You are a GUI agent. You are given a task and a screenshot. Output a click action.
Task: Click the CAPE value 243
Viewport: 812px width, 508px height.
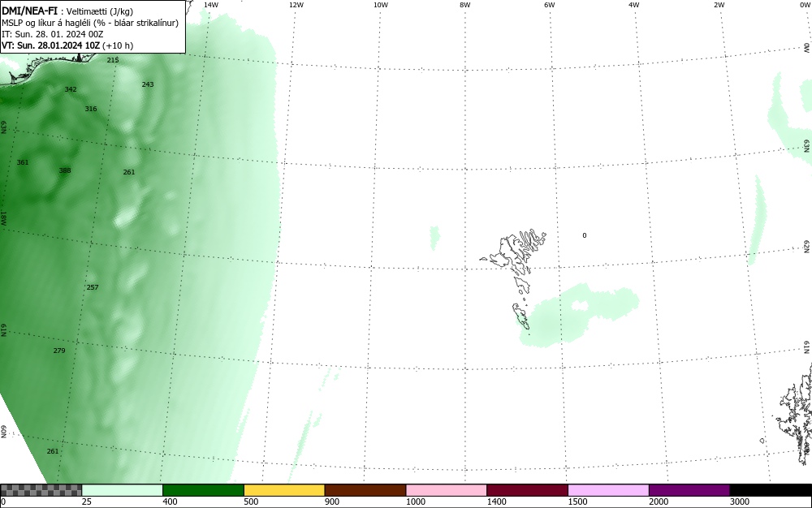pyautogui.click(x=148, y=84)
